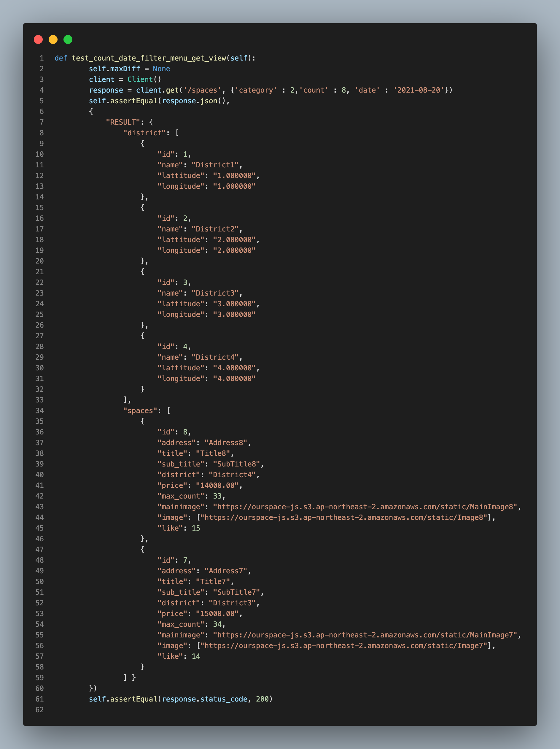Viewport: 560px width, 749px height.
Task: Click the "name": "District2" line
Action: [x=200, y=229]
